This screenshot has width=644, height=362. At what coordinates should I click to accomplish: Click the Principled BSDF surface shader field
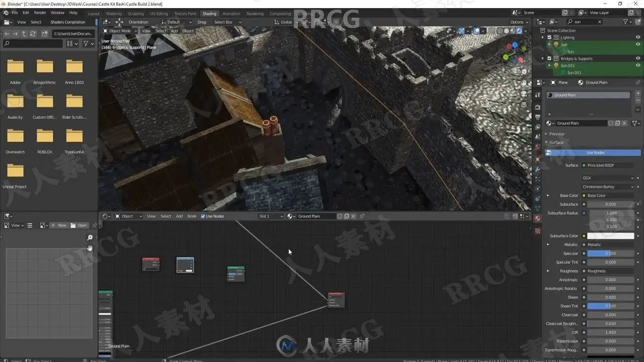click(608, 165)
